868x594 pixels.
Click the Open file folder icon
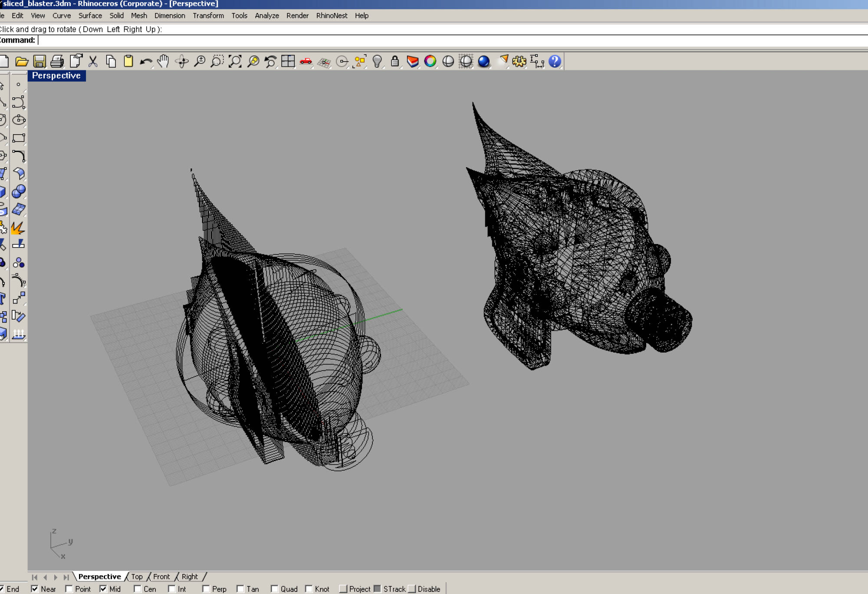pos(21,61)
